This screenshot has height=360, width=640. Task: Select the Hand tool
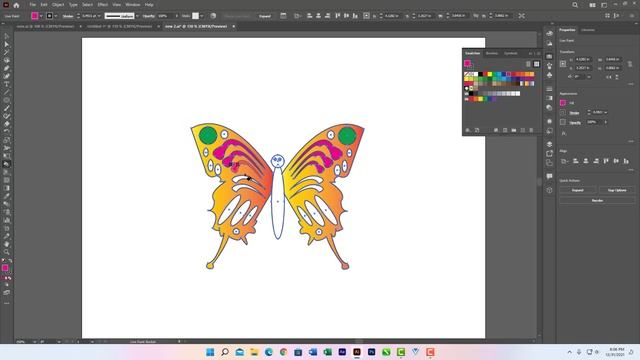tap(7, 244)
